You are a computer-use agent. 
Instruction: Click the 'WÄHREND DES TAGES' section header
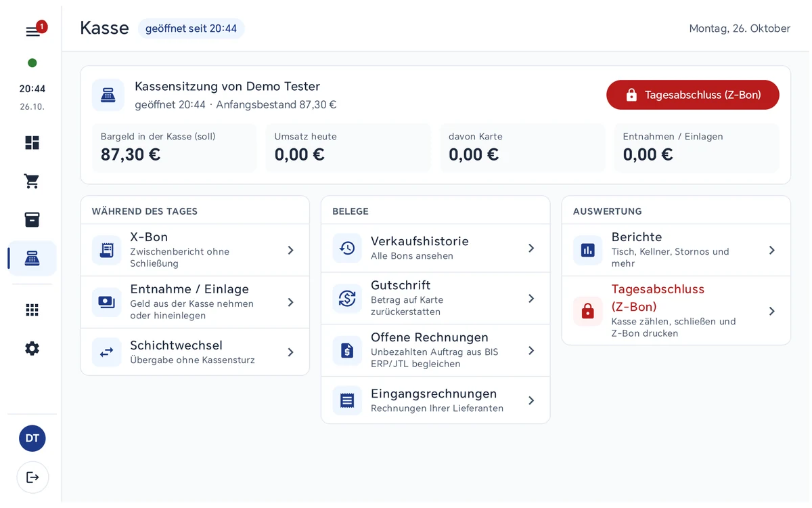click(x=145, y=211)
